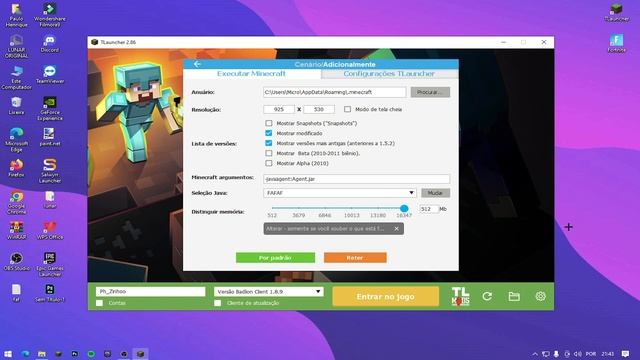This screenshot has width=640, height=360.
Task: Uncheck Mostrar modificado checkbox
Action: click(x=269, y=133)
